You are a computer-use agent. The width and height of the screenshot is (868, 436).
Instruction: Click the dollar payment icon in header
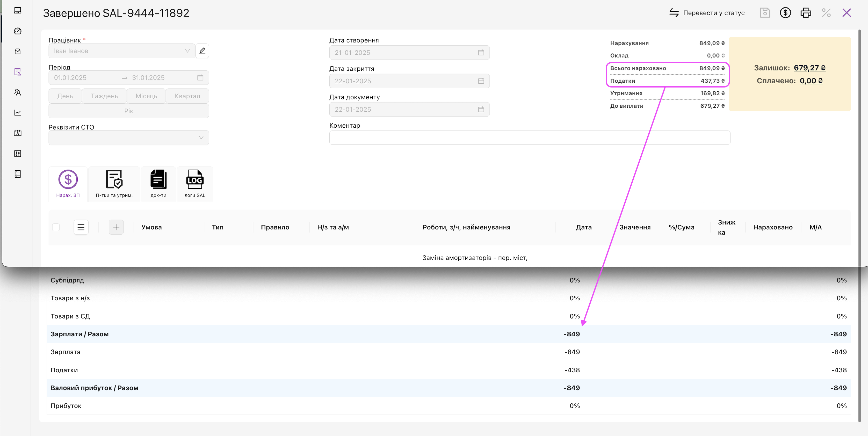coord(785,13)
